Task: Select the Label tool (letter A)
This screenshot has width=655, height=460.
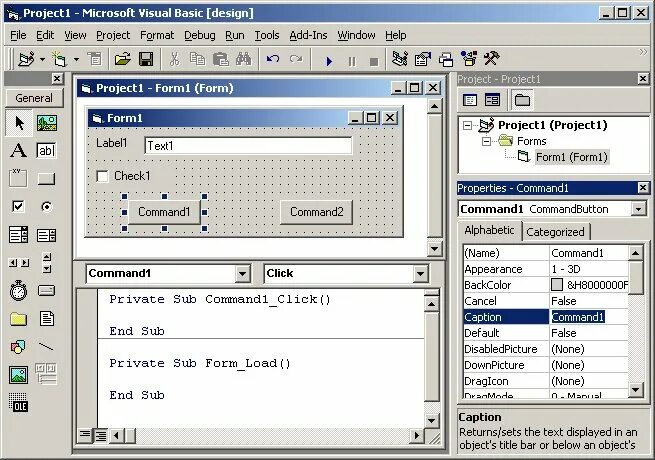Action: pyautogui.click(x=18, y=150)
